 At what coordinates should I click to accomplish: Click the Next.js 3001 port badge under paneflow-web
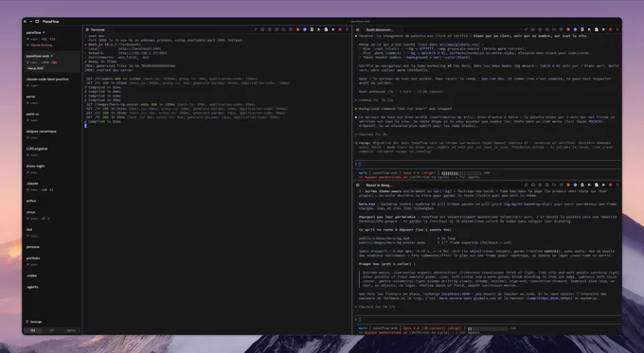[36, 68]
